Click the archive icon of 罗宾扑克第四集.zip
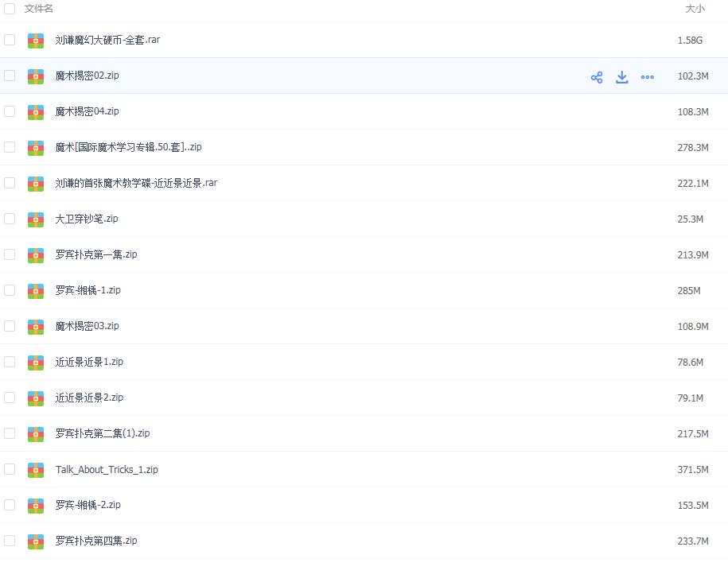The image size is (728, 582). (x=36, y=541)
